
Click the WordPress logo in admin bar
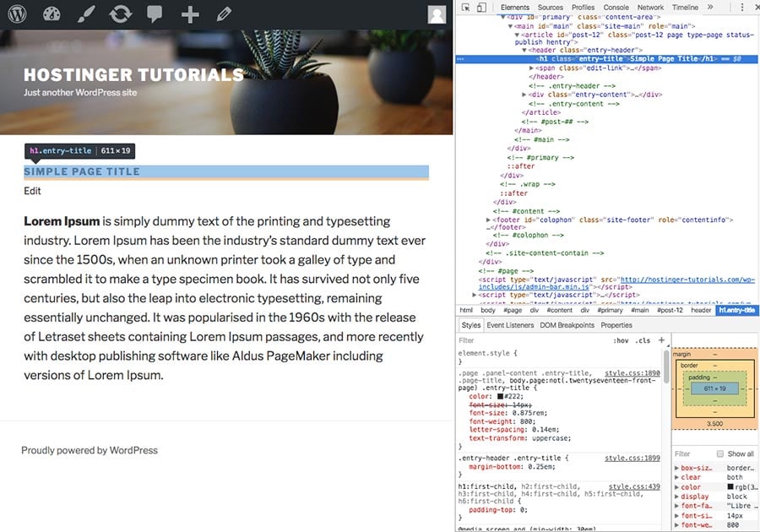16,13
